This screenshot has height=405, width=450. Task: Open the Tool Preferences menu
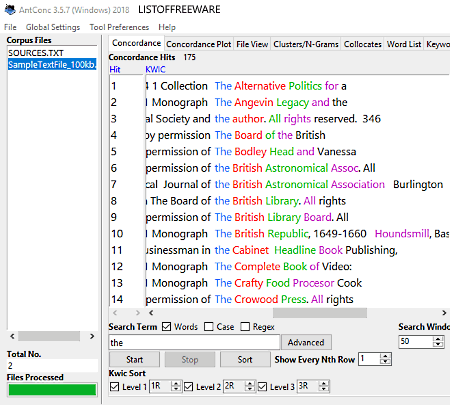tap(119, 27)
